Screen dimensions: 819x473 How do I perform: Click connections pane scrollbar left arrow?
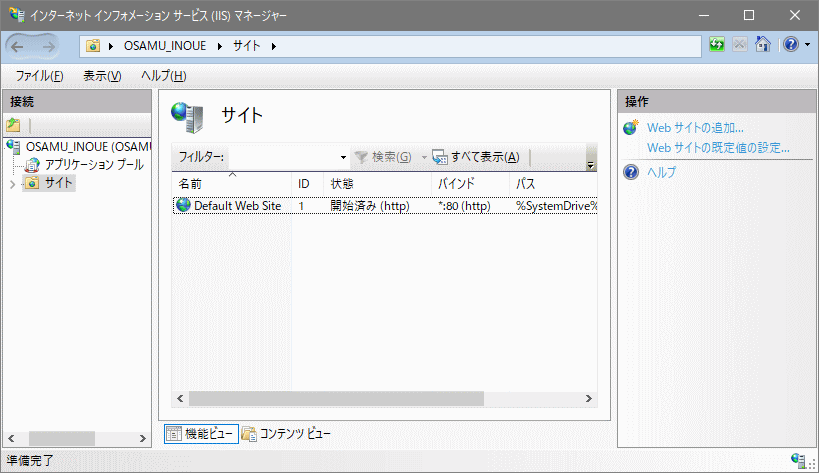click(x=11, y=439)
